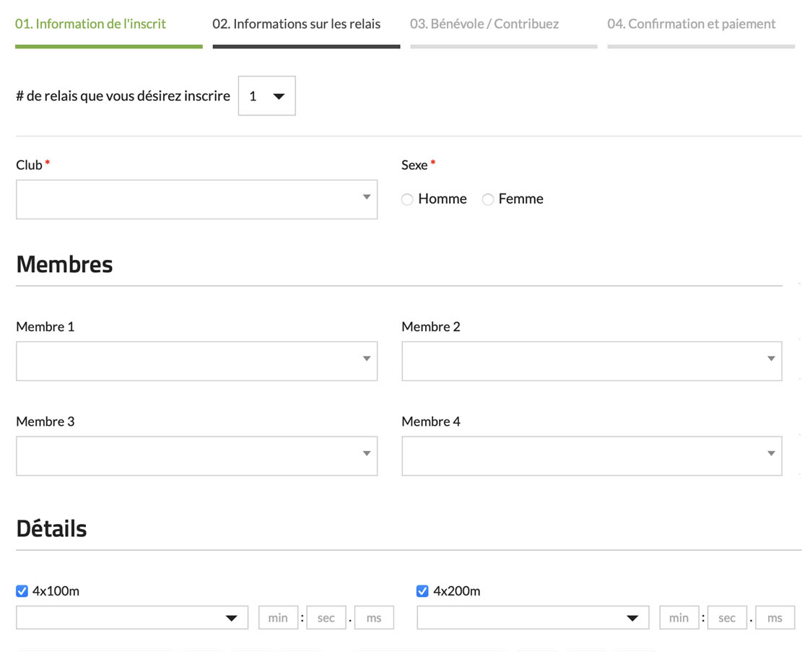
Task: Open the number of relays dropdown
Action: coord(266,96)
